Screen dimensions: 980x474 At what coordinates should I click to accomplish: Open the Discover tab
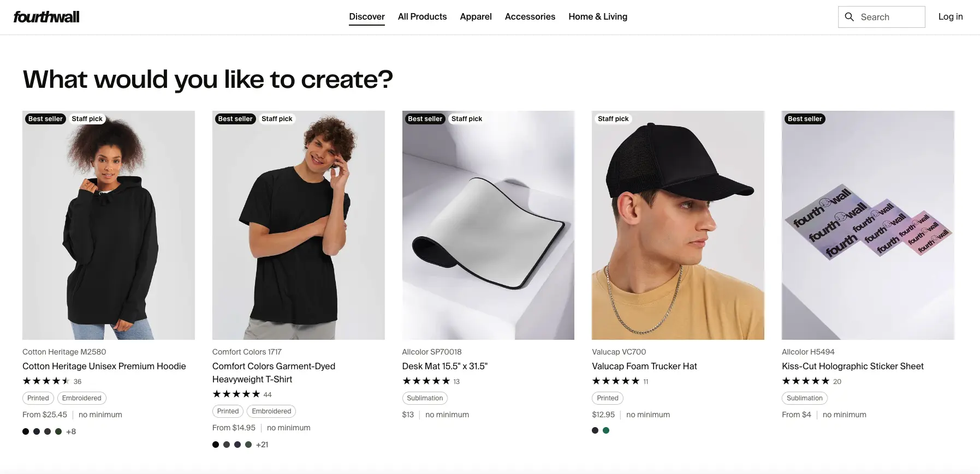[x=367, y=17]
